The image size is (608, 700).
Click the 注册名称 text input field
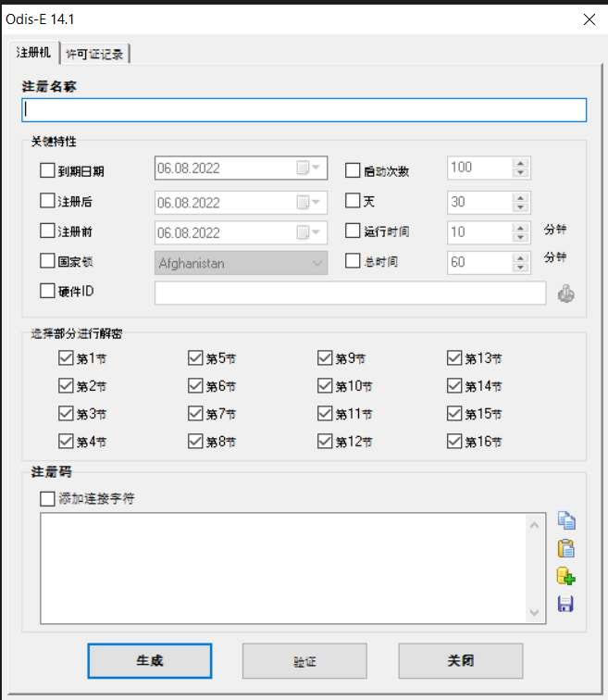point(304,110)
